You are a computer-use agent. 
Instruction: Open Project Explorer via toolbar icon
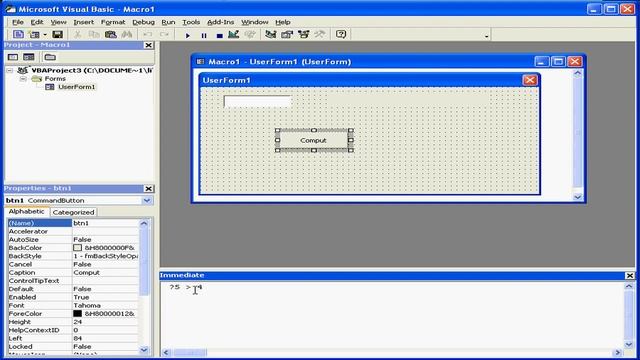(x=270, y=35)
